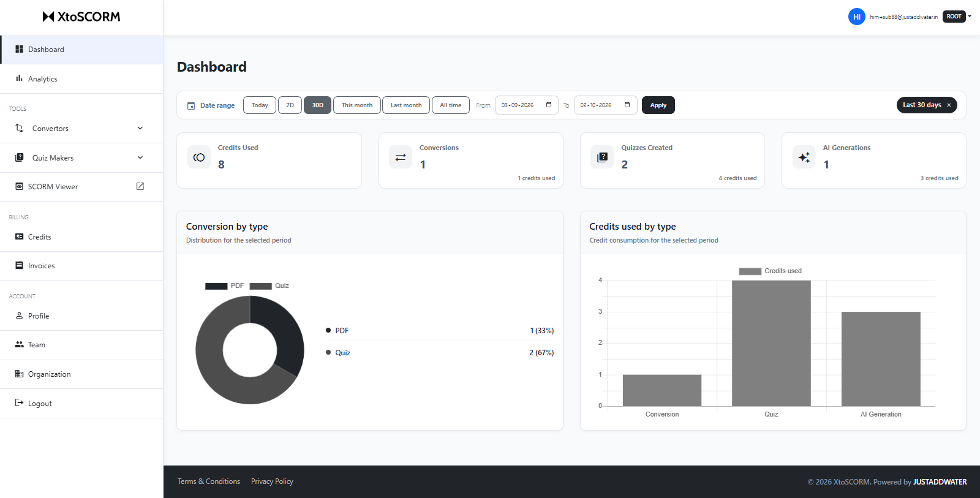Click the Convertors crop-arrows icon
The height and width of the screenshot is (498, 980).
(x=19, y=128)
